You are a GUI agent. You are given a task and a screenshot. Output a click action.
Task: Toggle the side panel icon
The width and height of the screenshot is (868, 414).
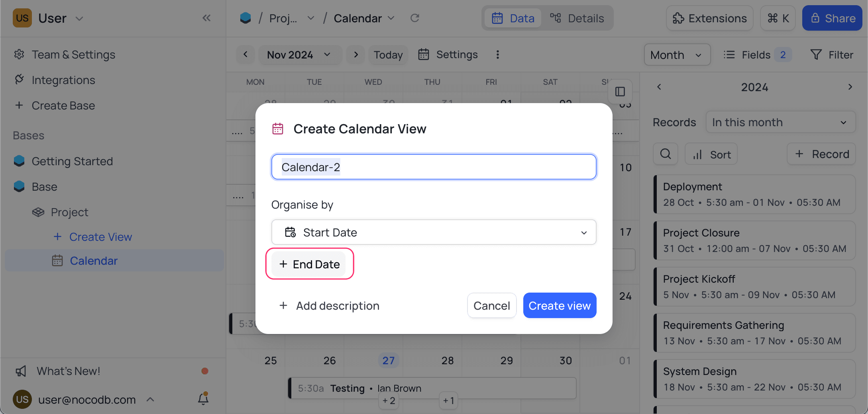click(620, 92)
